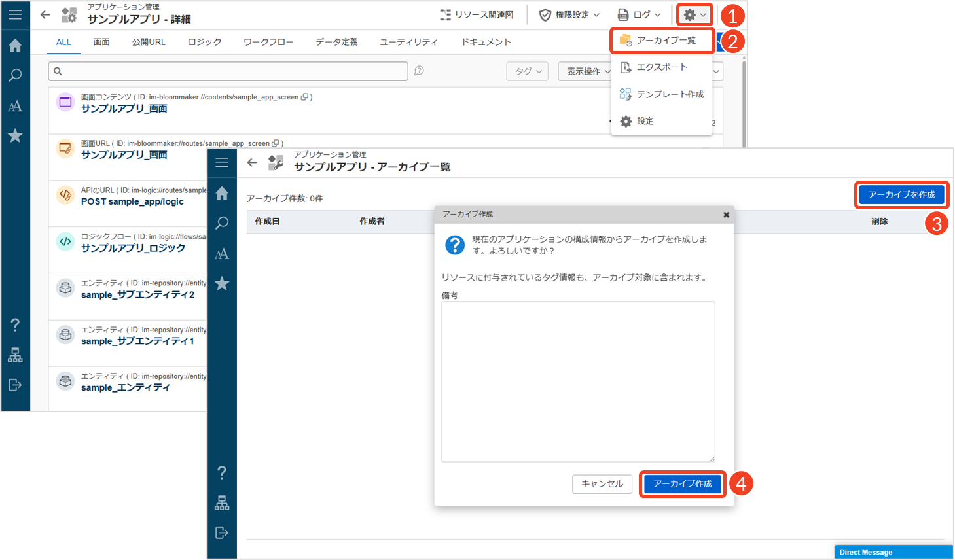Choose エクスポート in the dropdown menu

tap(661, 67)
